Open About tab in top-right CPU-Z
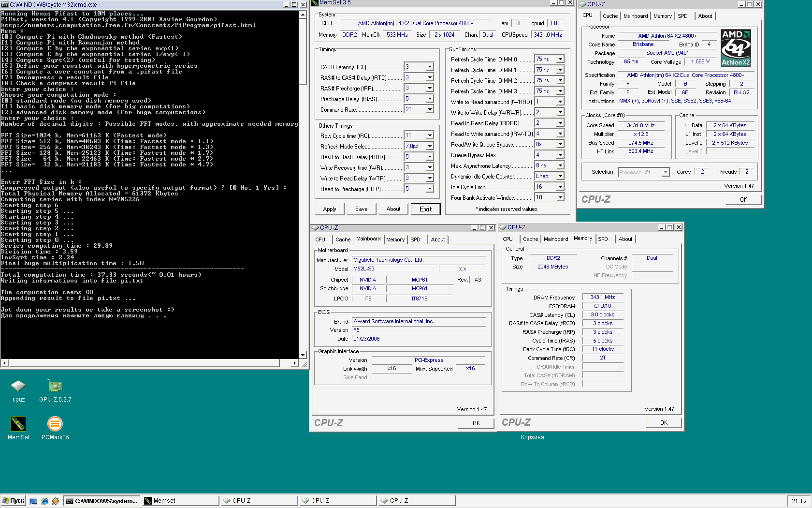The width and height of the screenshot is (812, 508). [705, 16]
